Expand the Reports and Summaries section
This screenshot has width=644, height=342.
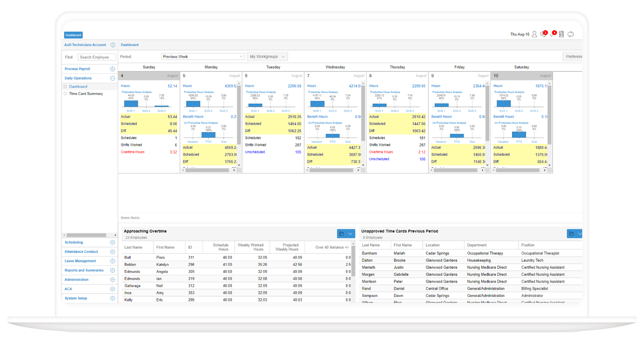(x=113, y=270)
